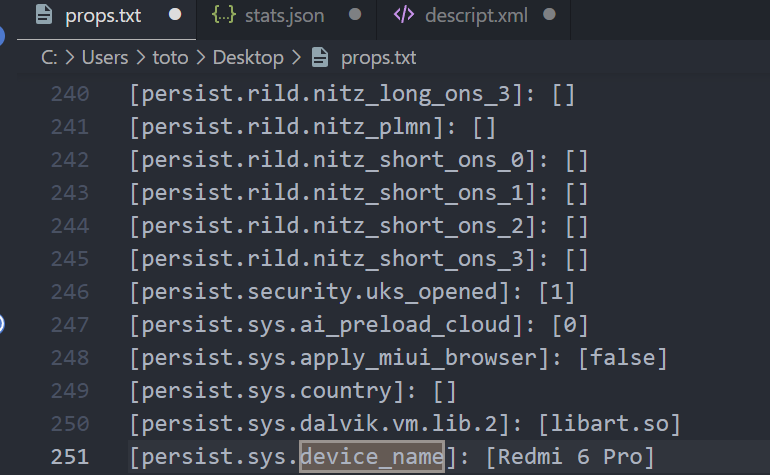Click line number 247 in the gutter

70,325
